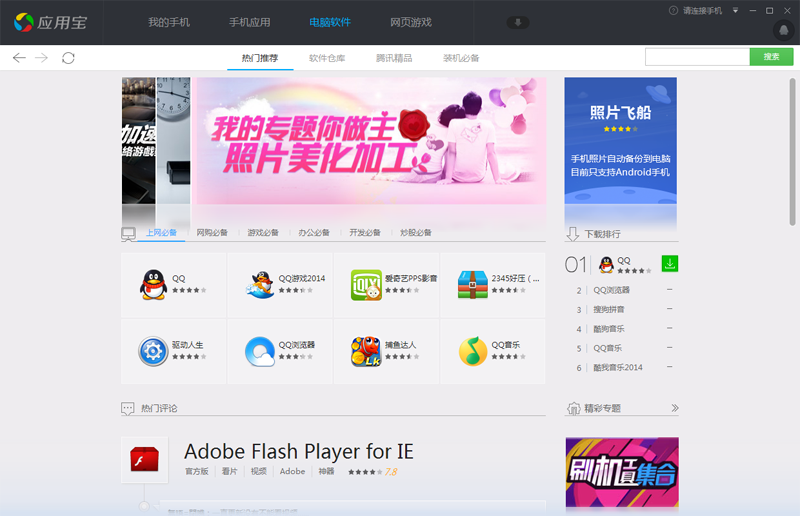Click the 下载排行 download arrow icon

pos(573,234)
